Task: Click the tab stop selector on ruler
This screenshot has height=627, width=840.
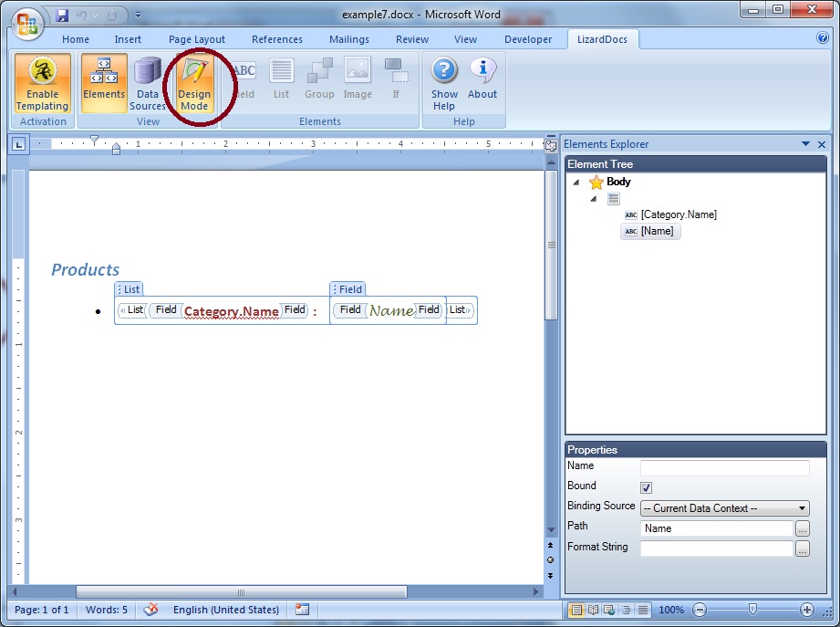Action: (19, 143)
